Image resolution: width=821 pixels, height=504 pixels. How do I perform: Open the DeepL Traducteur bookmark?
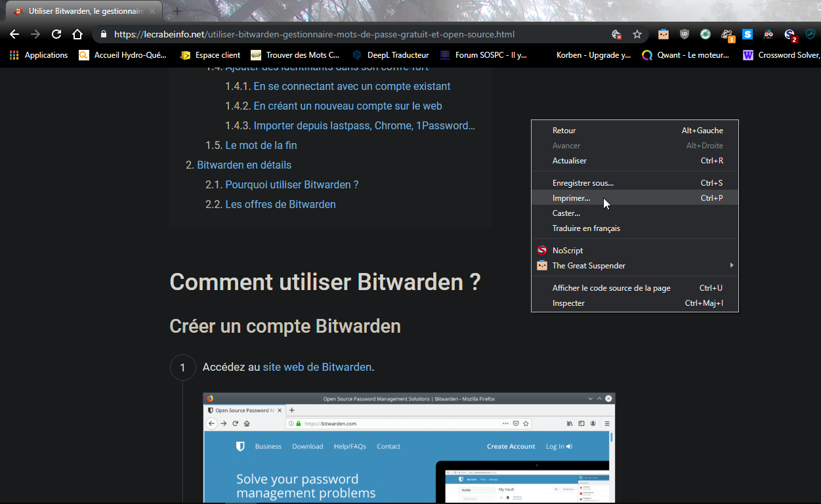(x=390, y=55)
